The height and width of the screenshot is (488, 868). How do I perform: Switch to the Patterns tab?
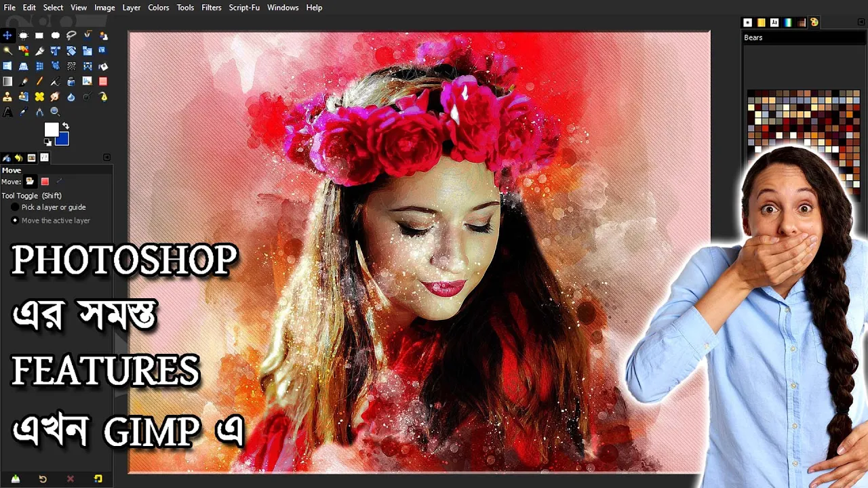pos(762,22)
